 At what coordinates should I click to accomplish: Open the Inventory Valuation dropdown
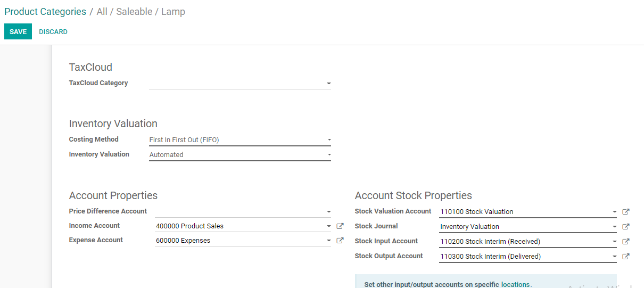[x=328, y=155]
